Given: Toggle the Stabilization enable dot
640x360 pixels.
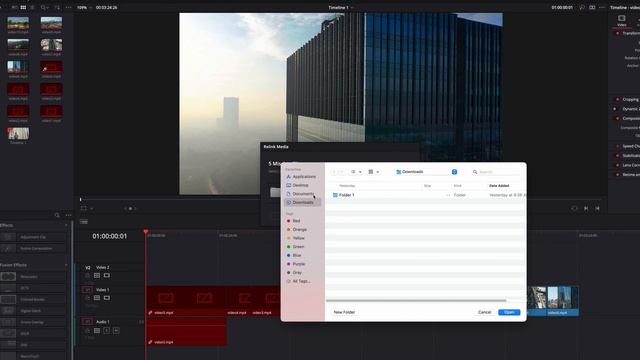Looking at the screenshot, I should 617,156.
